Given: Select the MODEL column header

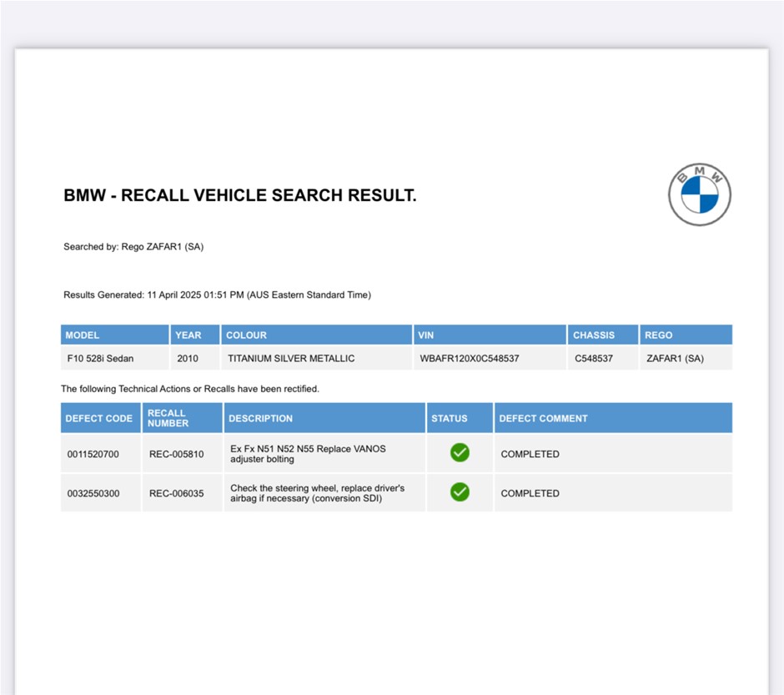Looking at the screenshot, I should (83, 335).
